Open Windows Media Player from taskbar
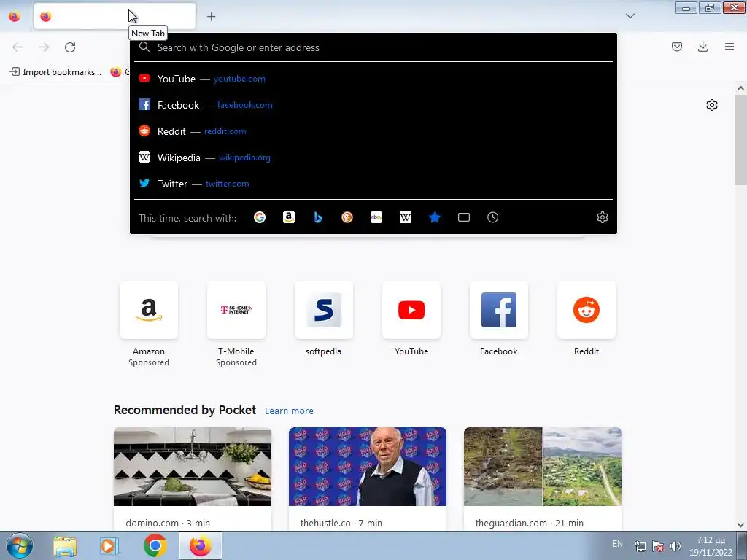 tap(109, 546)
